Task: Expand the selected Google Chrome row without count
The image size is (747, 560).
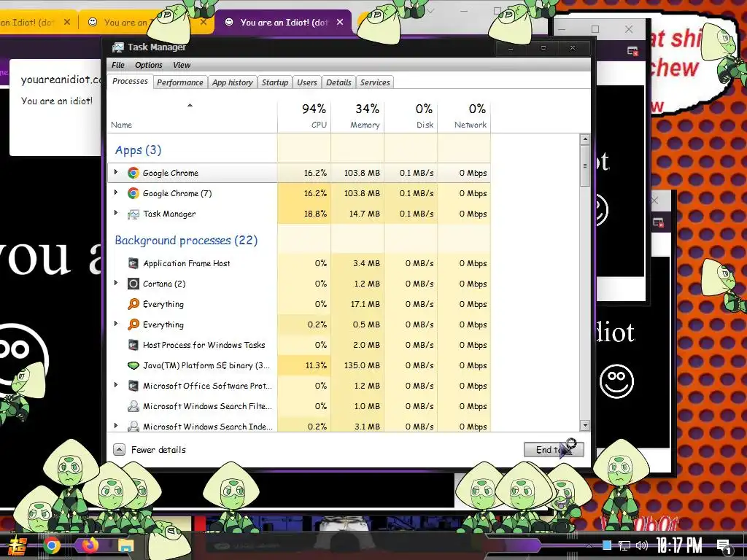Action: [116, 172]
